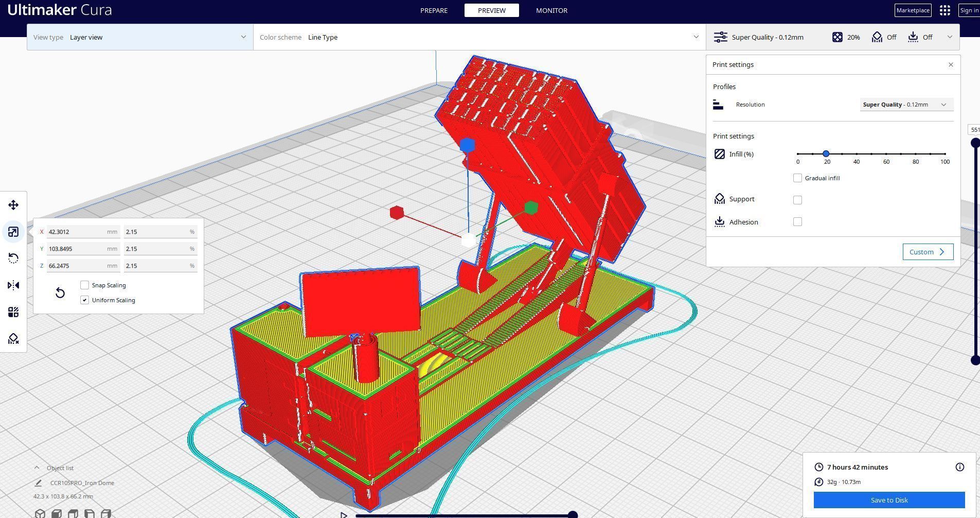Click the info icon beside print time

pyautogui.click(x=960, y=467)
